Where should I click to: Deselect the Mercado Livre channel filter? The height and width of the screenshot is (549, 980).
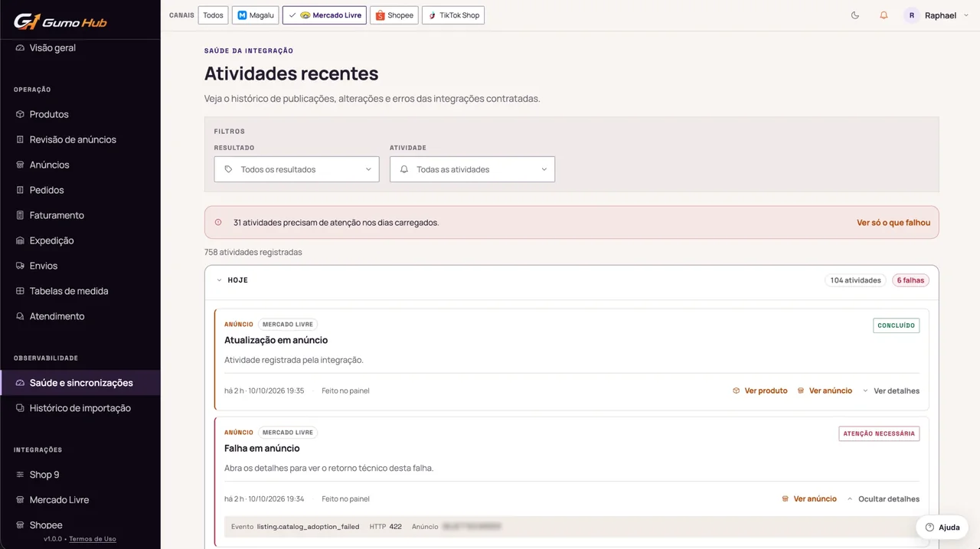pyautogui.click(x=324, y=15)
